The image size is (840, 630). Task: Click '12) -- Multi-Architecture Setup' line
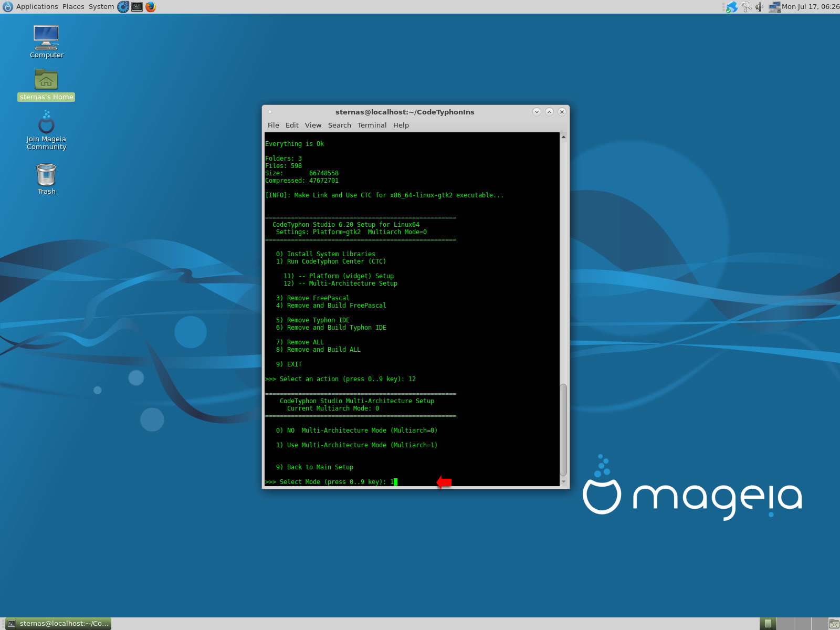[x=340, y=283]
